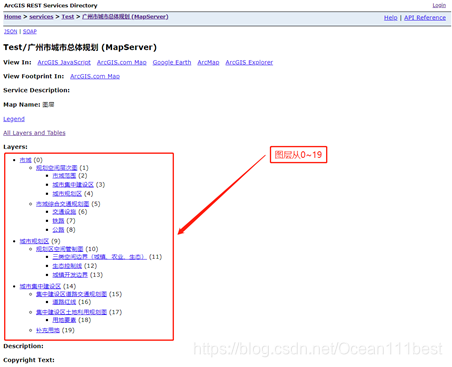Screen dimensions: 452x367
Task: Open top-level layer 城市规划区 (9)
Action: [x=34, y=241]
